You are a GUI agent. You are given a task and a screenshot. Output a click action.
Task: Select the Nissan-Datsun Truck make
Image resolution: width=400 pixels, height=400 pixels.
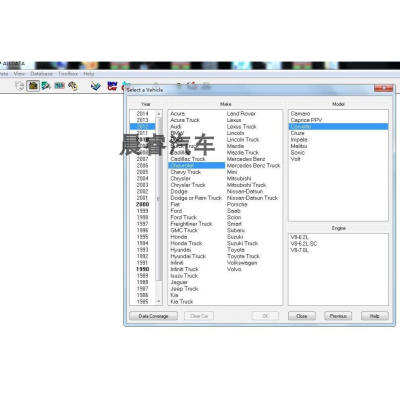click(x=252, y=198)
